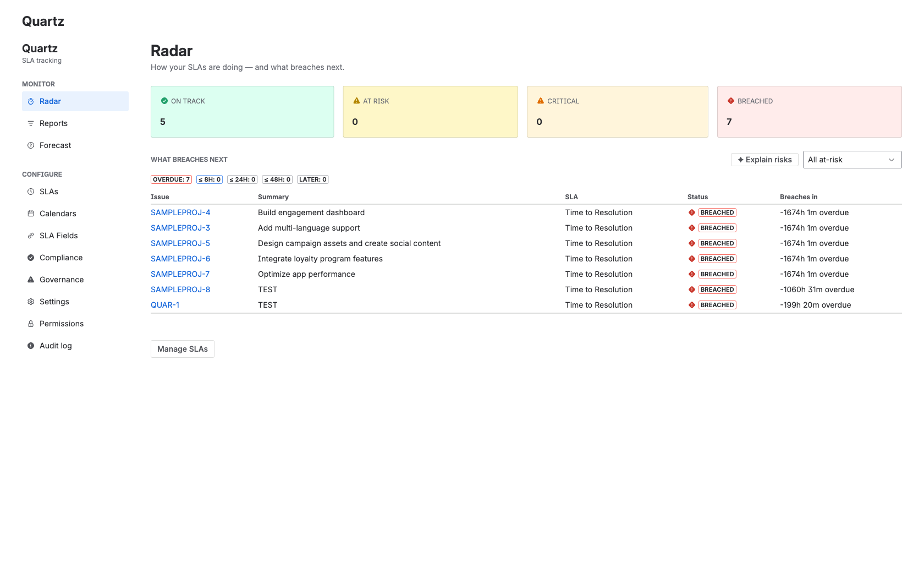This screenshot has height=568, width=924.
Task: Click 'Integrate loyalty program features' summary
Action: click(320, 259)
